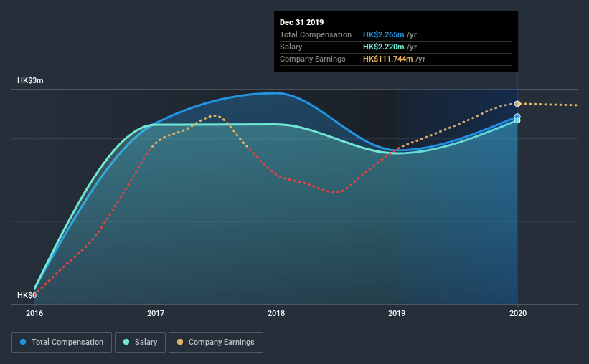The image size is (589, 364).
Task: Select the teal salary data point at 2020
Action: pos(517,120)
